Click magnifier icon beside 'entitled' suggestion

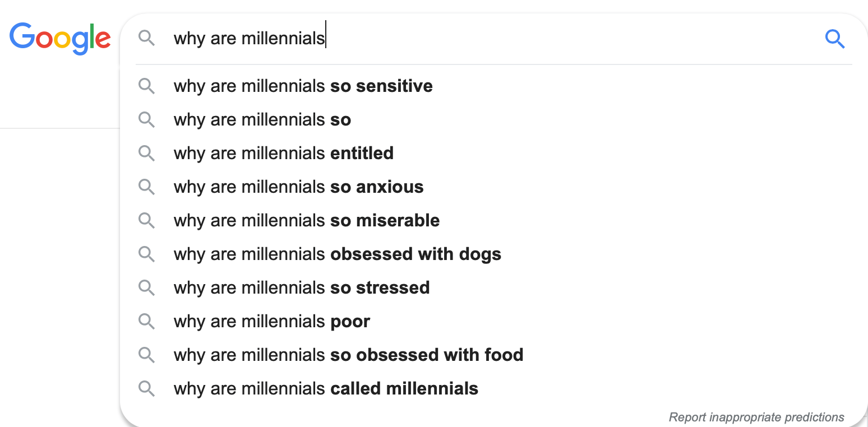146,154
